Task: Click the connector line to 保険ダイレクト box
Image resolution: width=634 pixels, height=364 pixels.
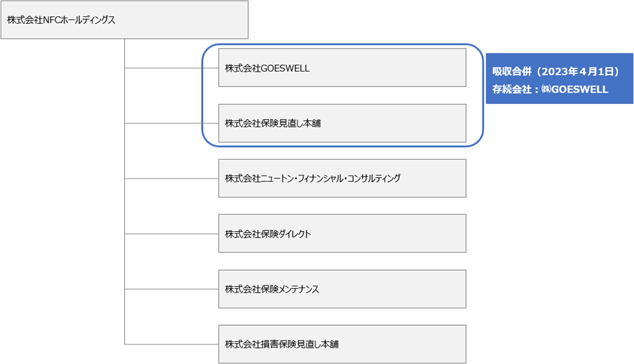Action: [x=171, y=234]
